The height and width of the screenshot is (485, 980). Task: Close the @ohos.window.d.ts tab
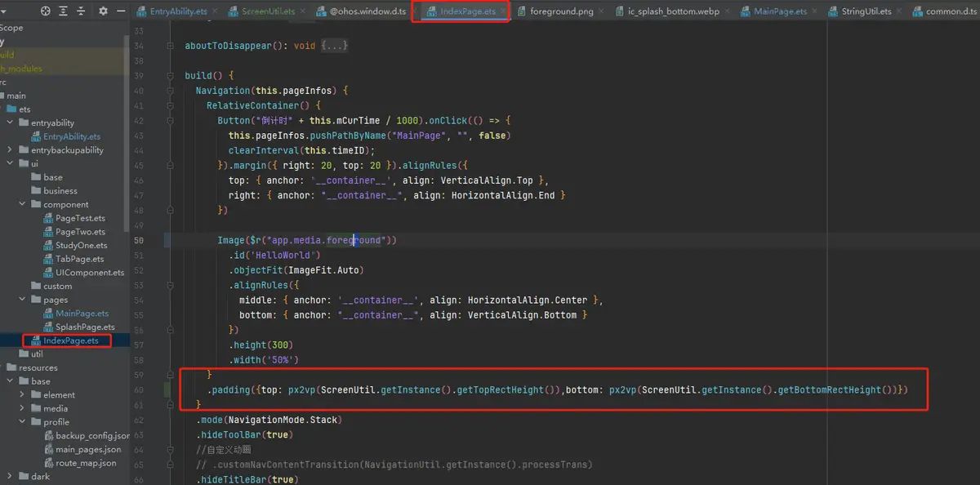coord(414,11)
